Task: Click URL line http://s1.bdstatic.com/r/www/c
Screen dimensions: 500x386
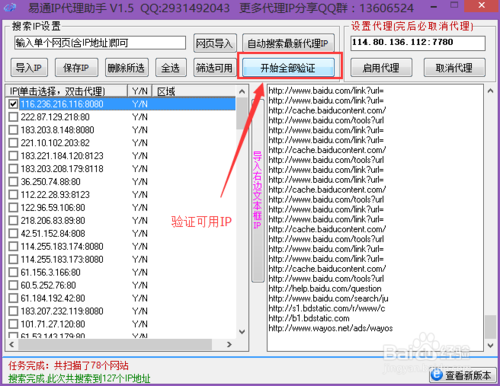Action: [327, 309]
